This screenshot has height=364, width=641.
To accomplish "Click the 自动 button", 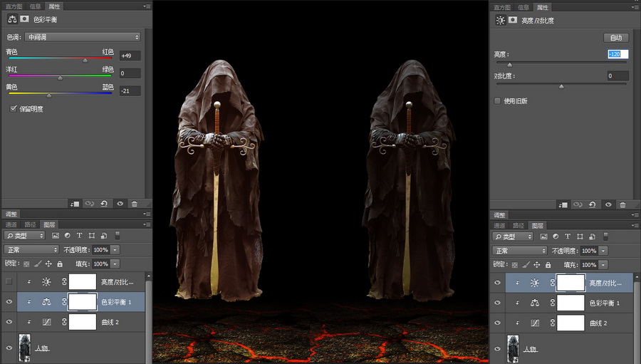I will coord(616,38).
